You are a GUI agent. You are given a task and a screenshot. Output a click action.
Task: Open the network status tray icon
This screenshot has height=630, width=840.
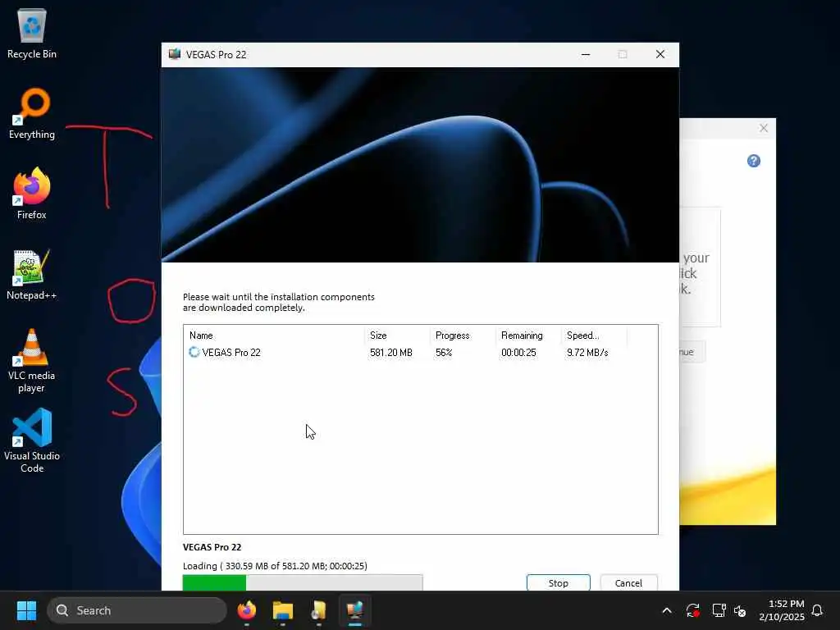(x=719, y=610)
